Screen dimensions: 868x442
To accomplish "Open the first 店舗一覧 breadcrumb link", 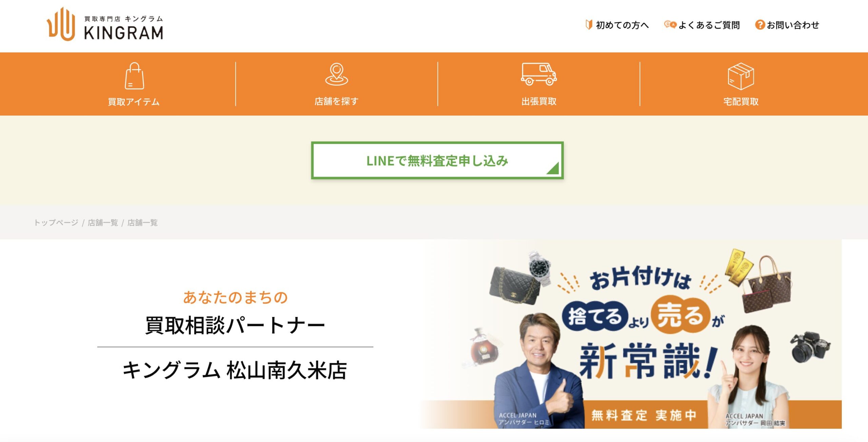I will tap(103, 222).
